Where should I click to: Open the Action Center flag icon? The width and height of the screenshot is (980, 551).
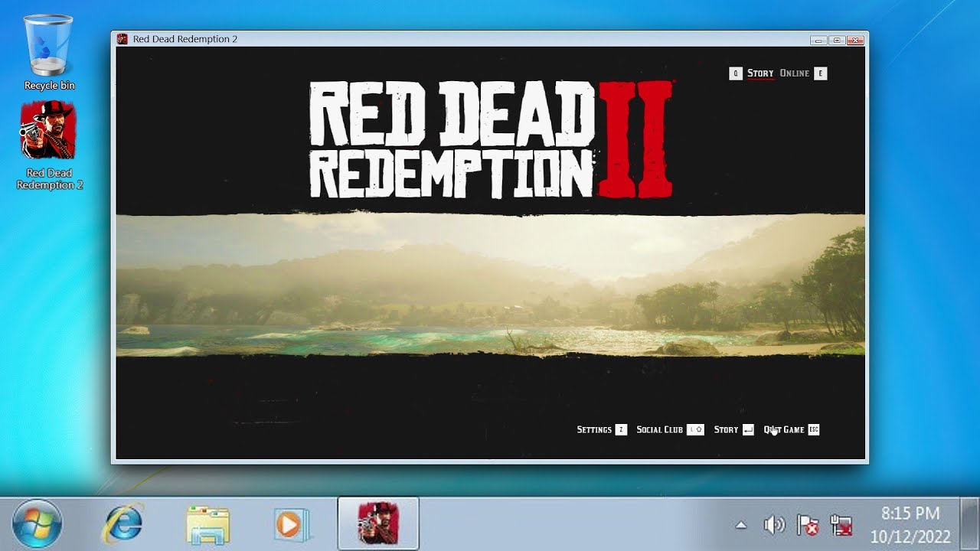click(x=808, y=525)
